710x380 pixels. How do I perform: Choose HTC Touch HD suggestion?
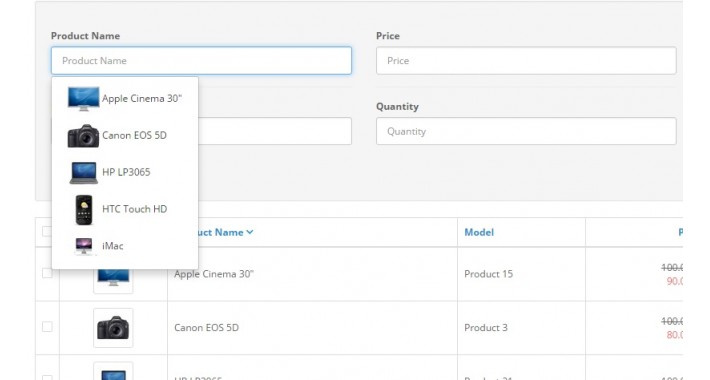click(125, 209)
